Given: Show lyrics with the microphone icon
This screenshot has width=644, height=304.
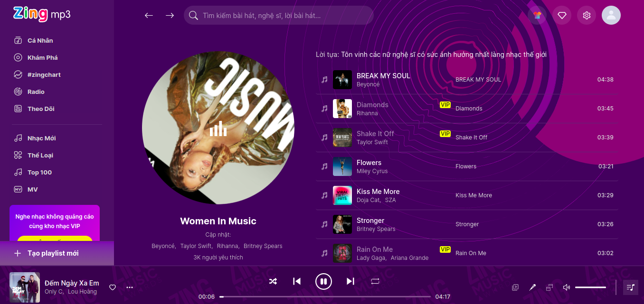Looking at the screenshot, I should click(532, 287).
